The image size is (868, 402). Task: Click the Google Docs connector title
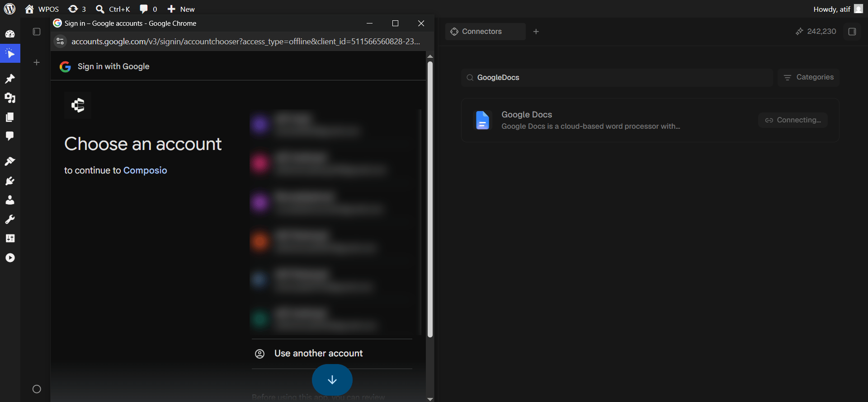(527, 115)
